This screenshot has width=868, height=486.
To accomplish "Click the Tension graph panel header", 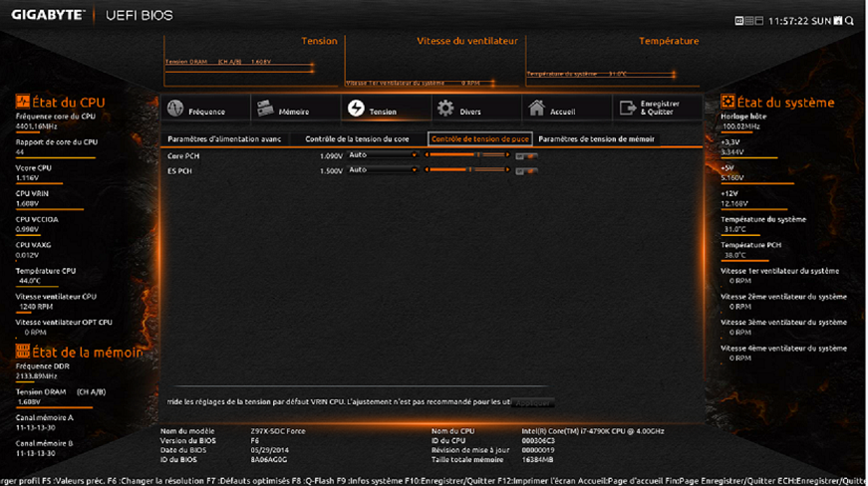I will (319, 41).
